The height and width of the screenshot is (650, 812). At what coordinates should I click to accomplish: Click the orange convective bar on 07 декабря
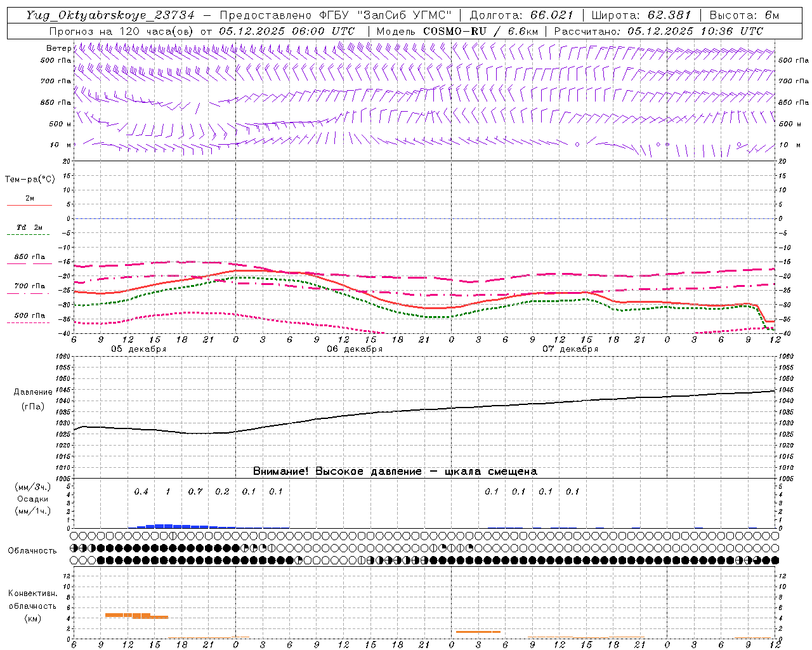point(478,632)
